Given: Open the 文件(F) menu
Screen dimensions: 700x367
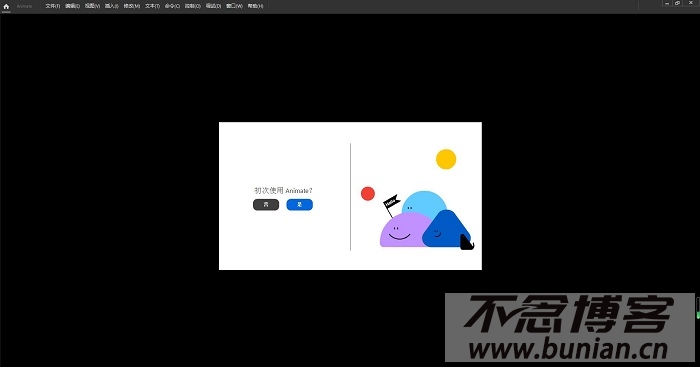Looking at the screenshot, I should pos(53,6).
